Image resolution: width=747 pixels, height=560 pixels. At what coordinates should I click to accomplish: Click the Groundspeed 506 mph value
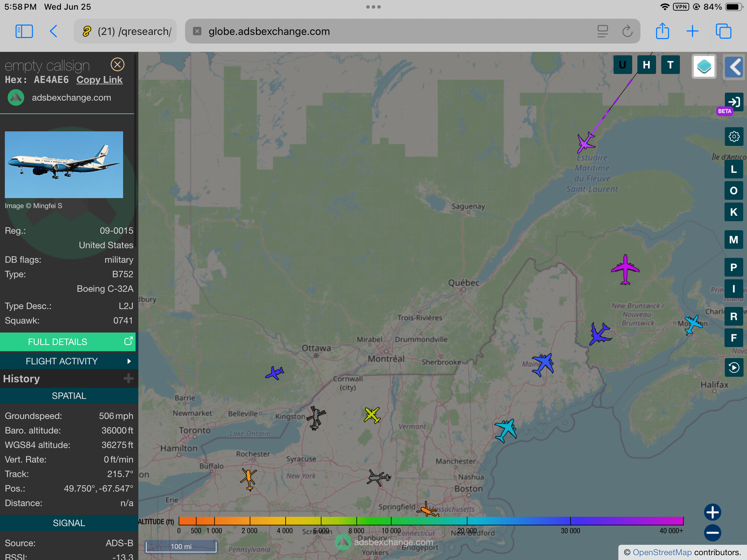[x=116, y=416]
